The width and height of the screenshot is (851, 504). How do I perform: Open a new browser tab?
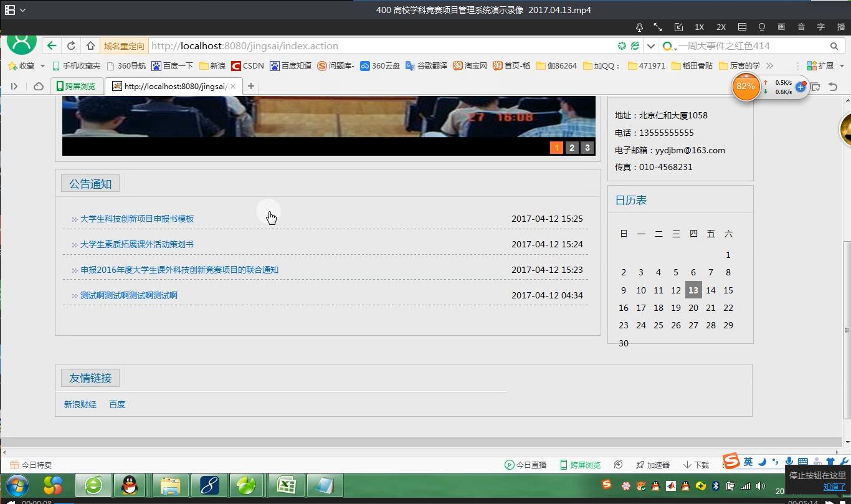(250, 86)
